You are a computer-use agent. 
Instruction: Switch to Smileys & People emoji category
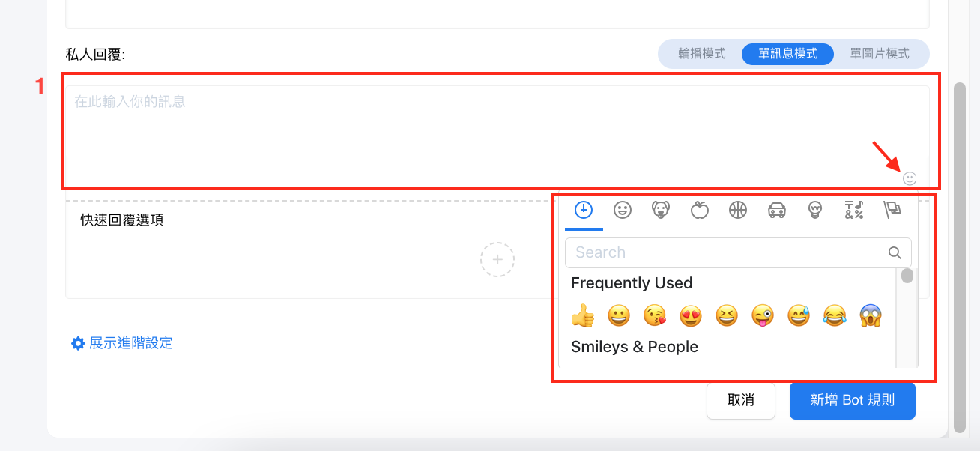point(622,210)
